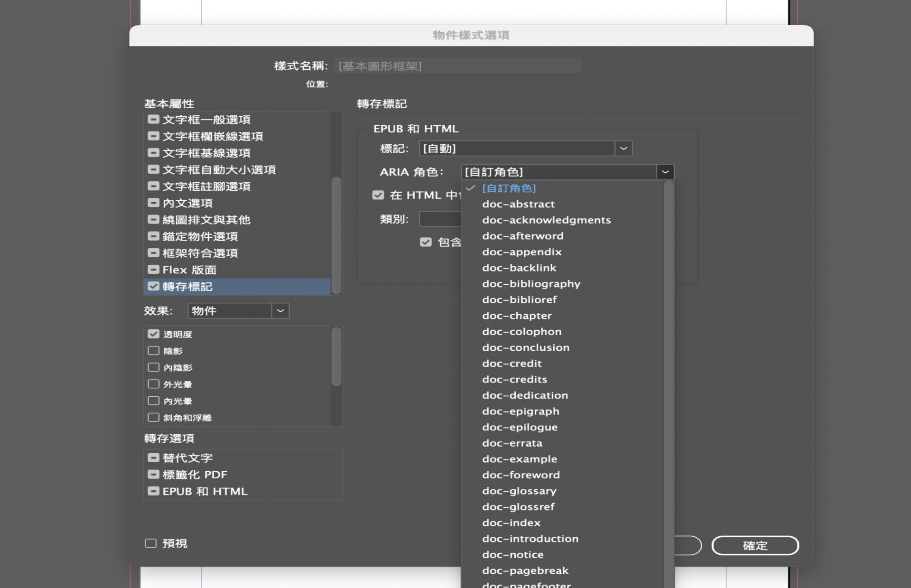This screenshot has width=911, height=588.
Task: Open the 標記 tag dropdown
Action: pos(623,149)
